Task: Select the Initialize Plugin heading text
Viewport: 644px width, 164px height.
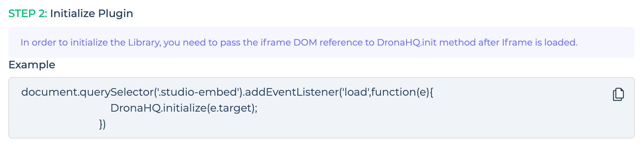Action: coord(91,14)
